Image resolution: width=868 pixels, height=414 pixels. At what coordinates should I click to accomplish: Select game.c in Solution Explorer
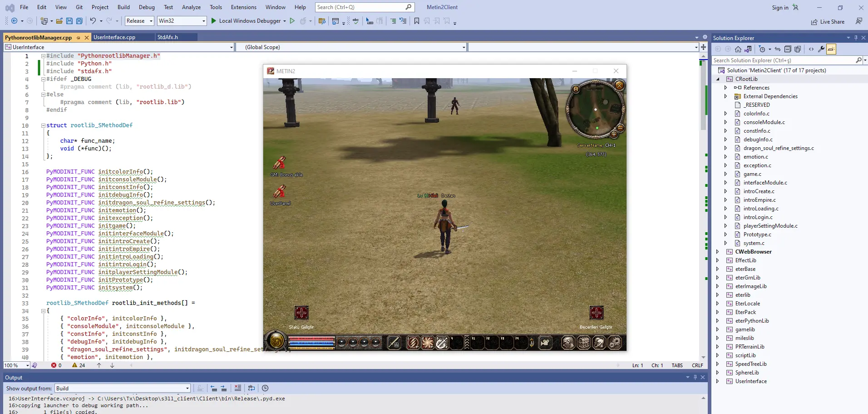(752, 174)
